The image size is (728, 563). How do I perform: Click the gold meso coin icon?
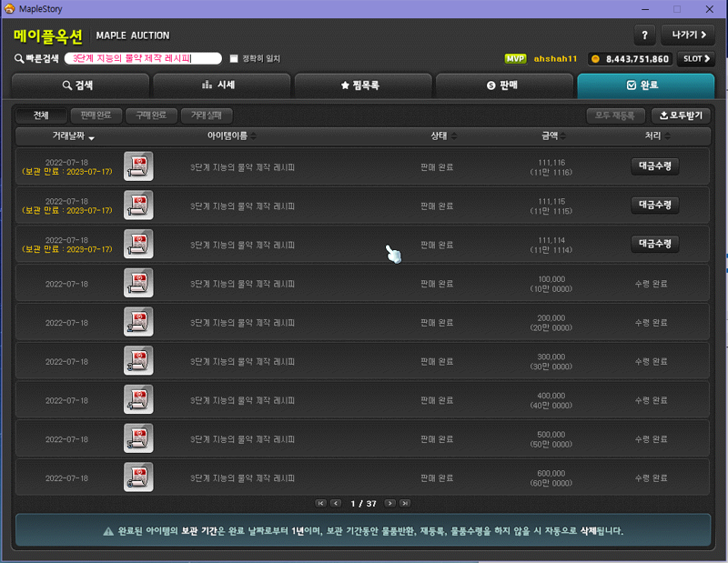(595, 59)
